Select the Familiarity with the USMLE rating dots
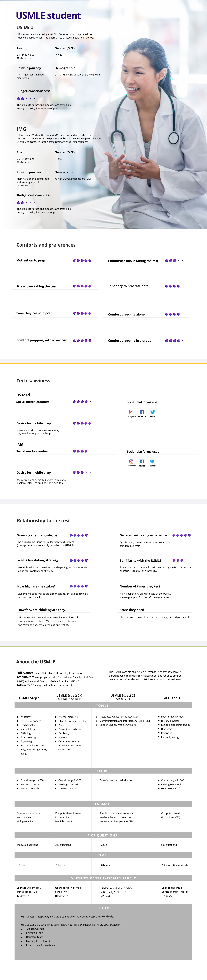Screen dimensions: 207x980 pos(181,560)
